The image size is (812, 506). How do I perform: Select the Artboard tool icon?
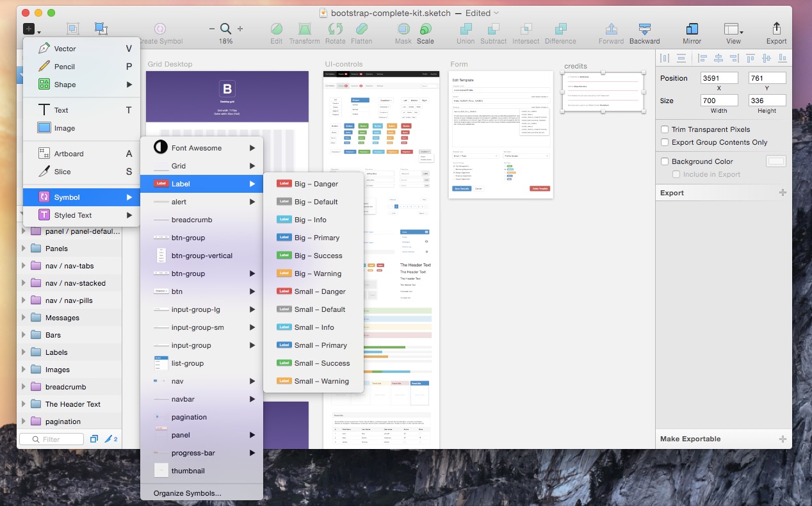[x=44, y=153]
